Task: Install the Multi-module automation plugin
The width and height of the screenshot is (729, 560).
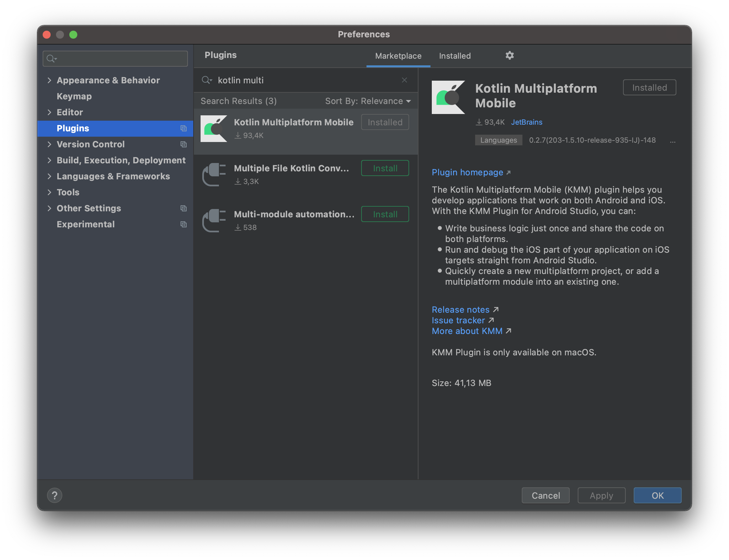Action: click(385, 214)
